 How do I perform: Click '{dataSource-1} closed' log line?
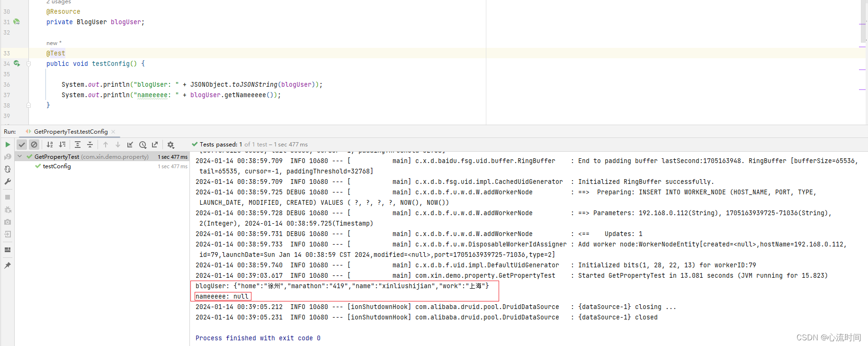click(618, 317)
